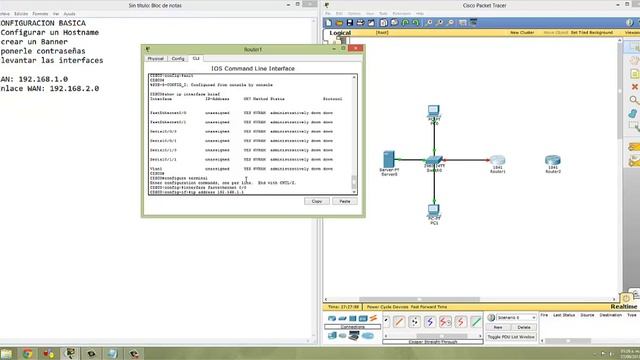Screen dimensions: 640x360
Task: Select Router1 device on the workspace
Action: tap(498, 160)
